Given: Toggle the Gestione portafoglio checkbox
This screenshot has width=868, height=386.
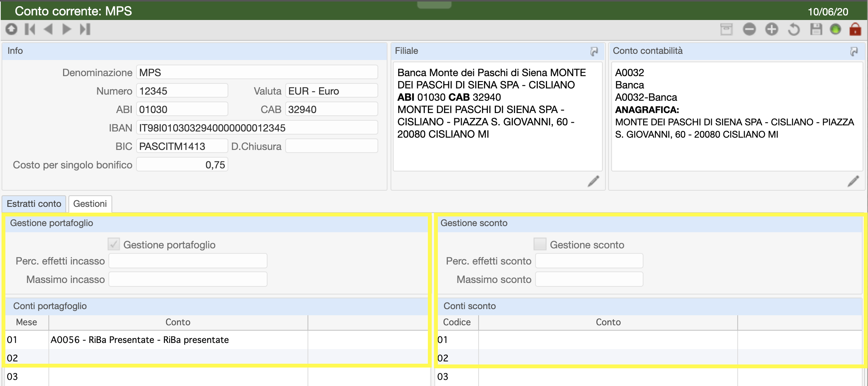Looking at the screenshot, I should coord(114,244).
